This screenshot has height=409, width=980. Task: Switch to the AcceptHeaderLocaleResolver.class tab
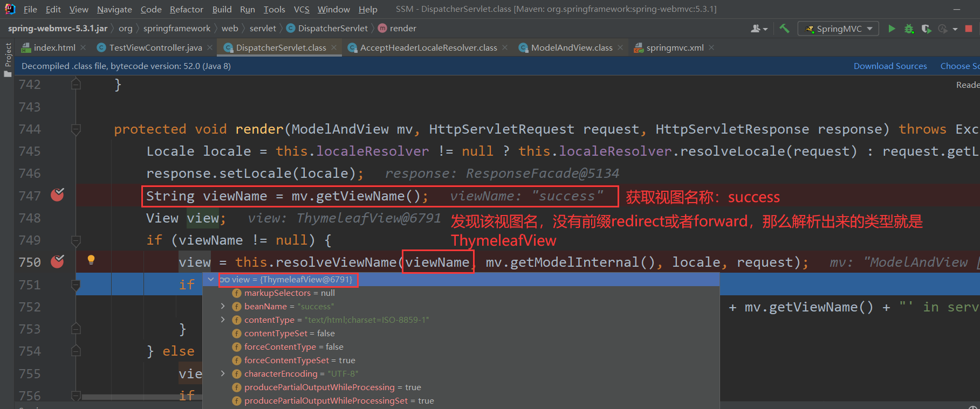(x=428, y=47)
